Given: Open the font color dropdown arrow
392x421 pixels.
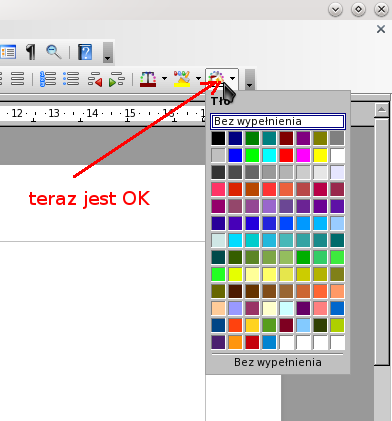Looking at the screenshot, I should point(164,79).
